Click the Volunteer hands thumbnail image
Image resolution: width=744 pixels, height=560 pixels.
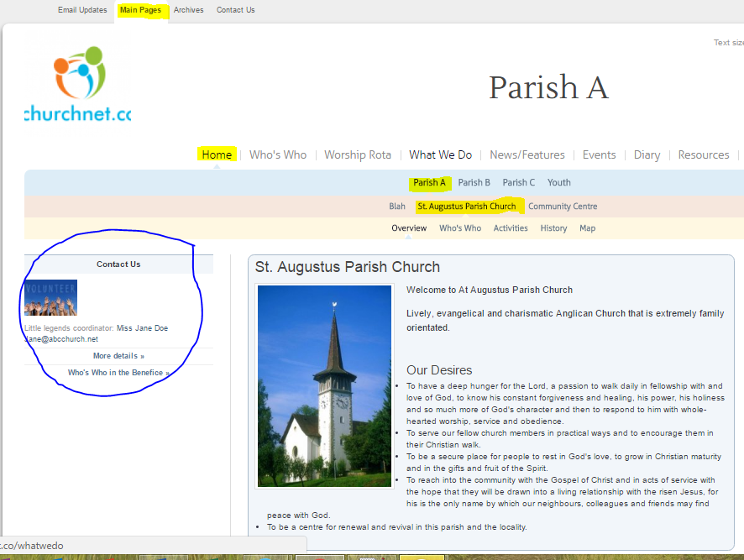(50, 298)
